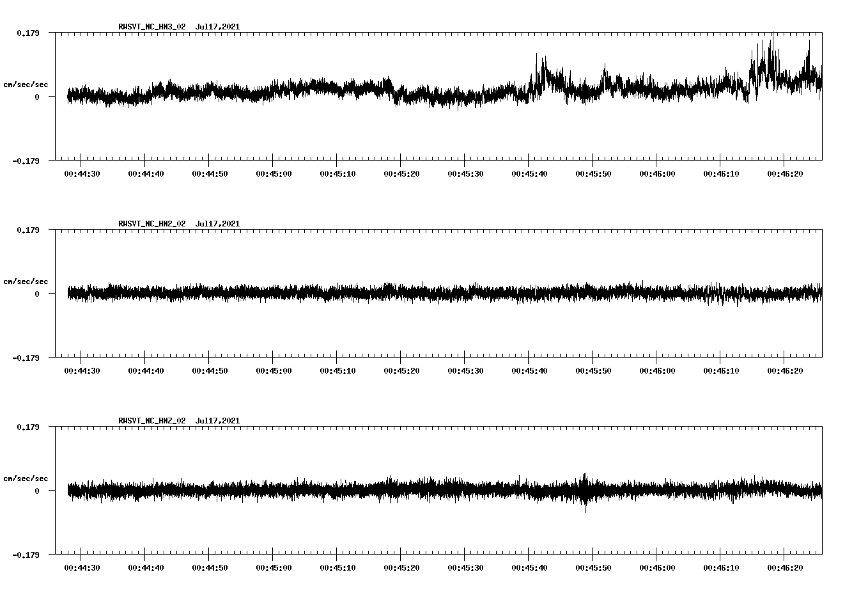Select the Jul17,2021 date label on top plot
This screenshot has height=591, width=868.
pos(217,27)
